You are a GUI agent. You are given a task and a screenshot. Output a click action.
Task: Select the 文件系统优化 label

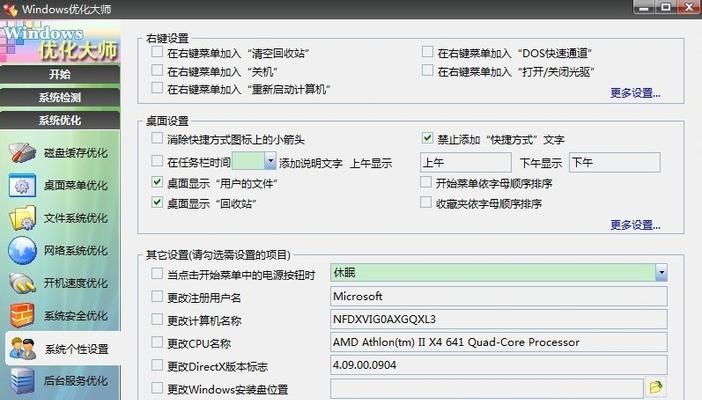(76, 218)
